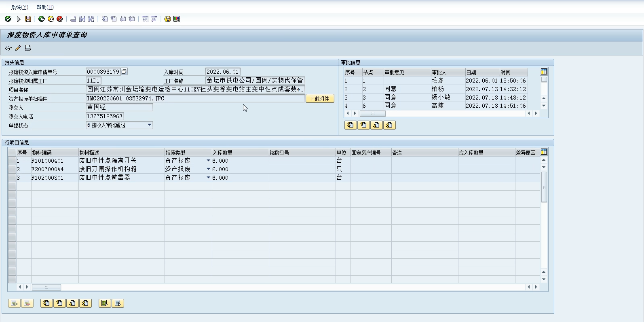
Task: Click the 下载附件 button
Action: [319, 99]
